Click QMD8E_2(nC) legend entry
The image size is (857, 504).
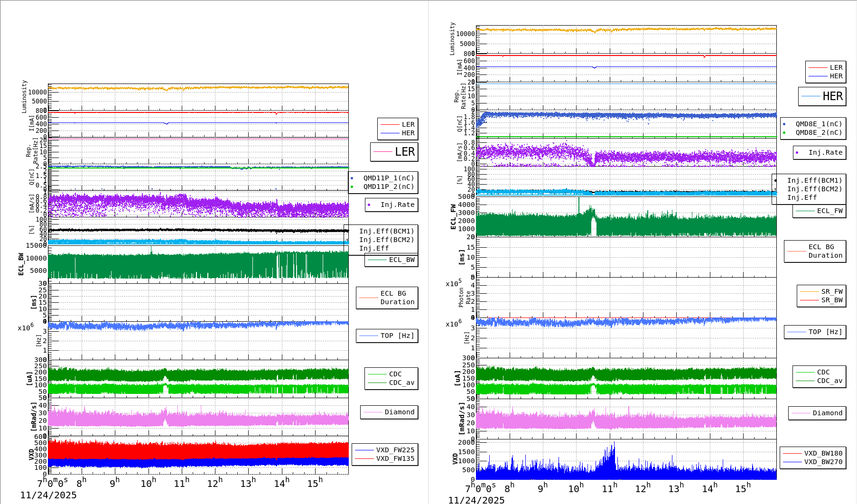pos(818,133)
